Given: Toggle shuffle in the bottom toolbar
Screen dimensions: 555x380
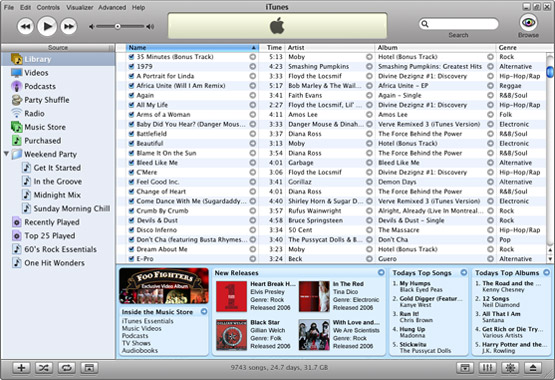Looking at the screenshot, I should (x=44, y=368).
